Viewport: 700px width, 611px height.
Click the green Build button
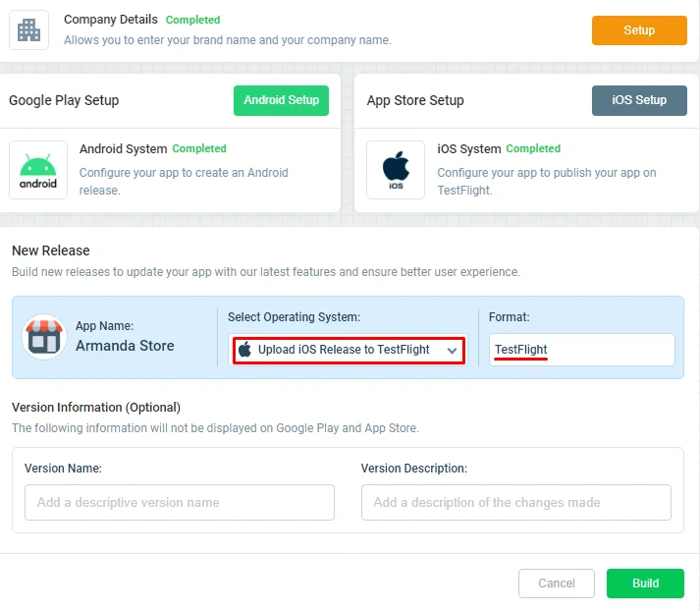(645, 583)
